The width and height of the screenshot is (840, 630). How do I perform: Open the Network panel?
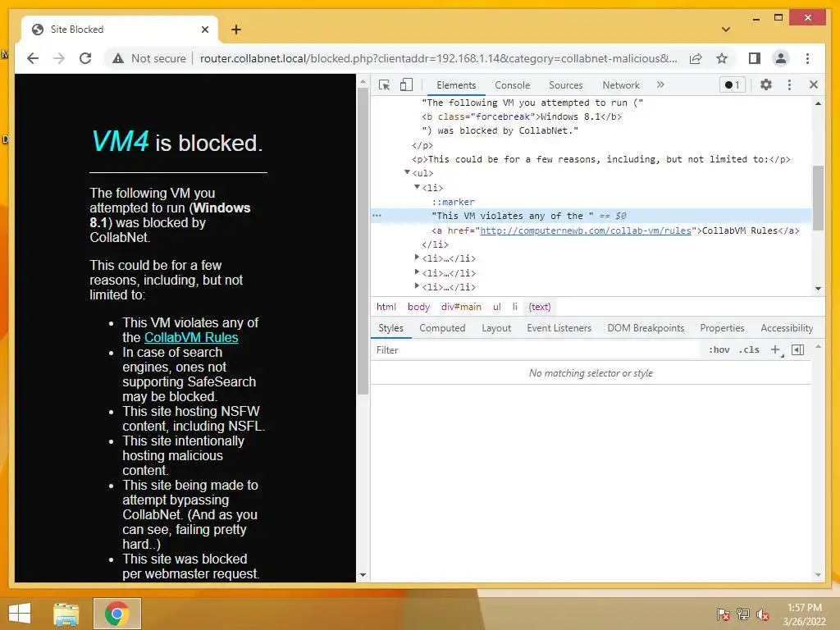(621, 85)
